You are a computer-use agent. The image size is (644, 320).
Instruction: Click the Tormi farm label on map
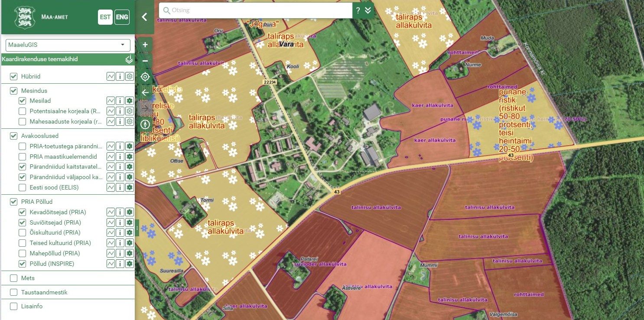click(207, 200)
